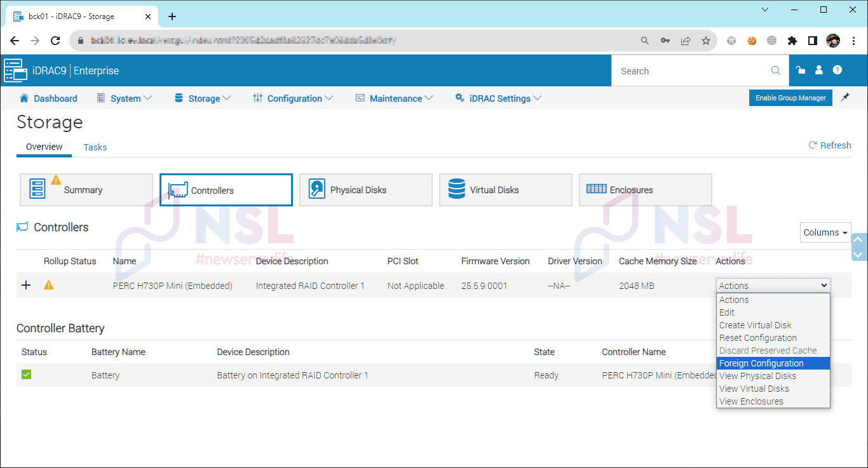Open the Maintenance menu dropdown

(394, 98)
